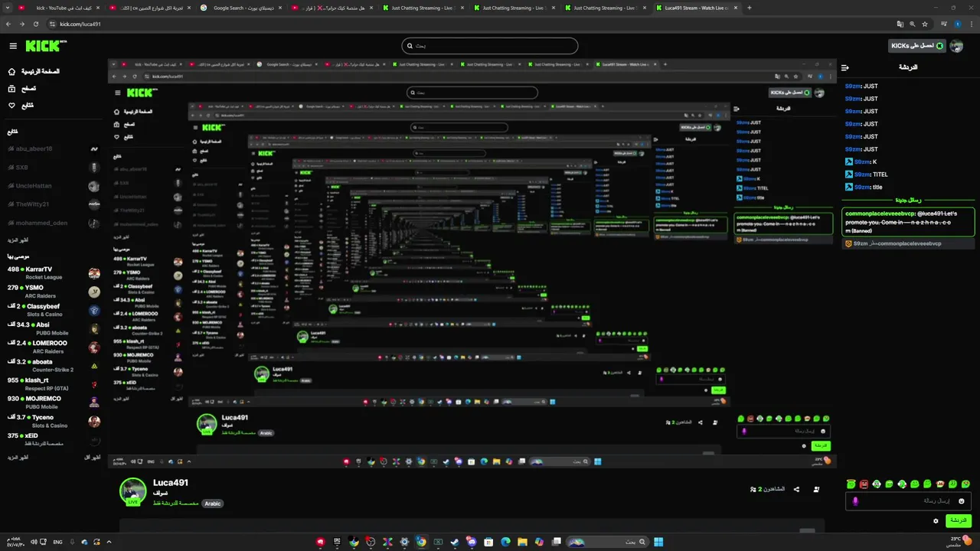Click inside the Kick search field

490,46
